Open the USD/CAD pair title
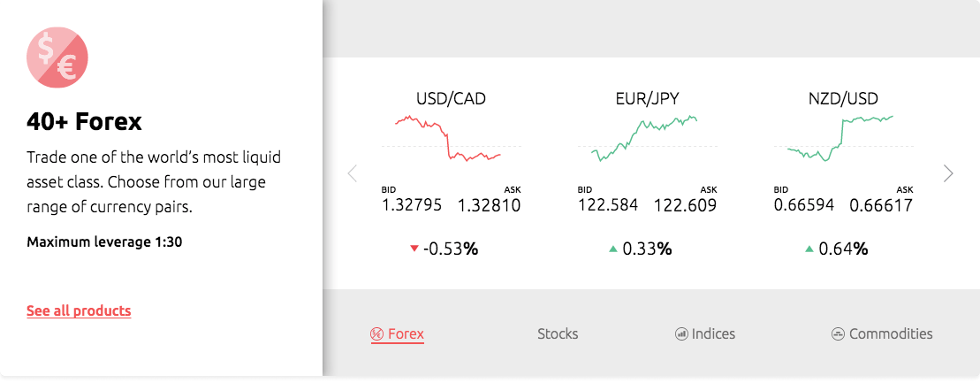This screenshot has width=980, height=383. [452, 99]
